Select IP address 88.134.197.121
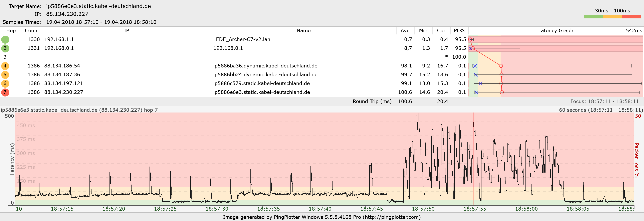The image size is (644, 221). pyautogui.click(x=63, y=83)
